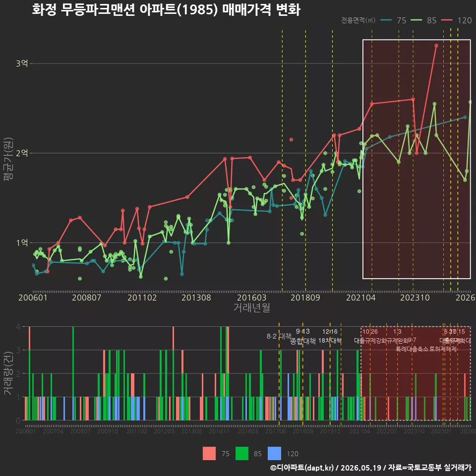Select 200910 on the volume chart x-axis
This screenshot has width=476, height=476.
point(108,431)
